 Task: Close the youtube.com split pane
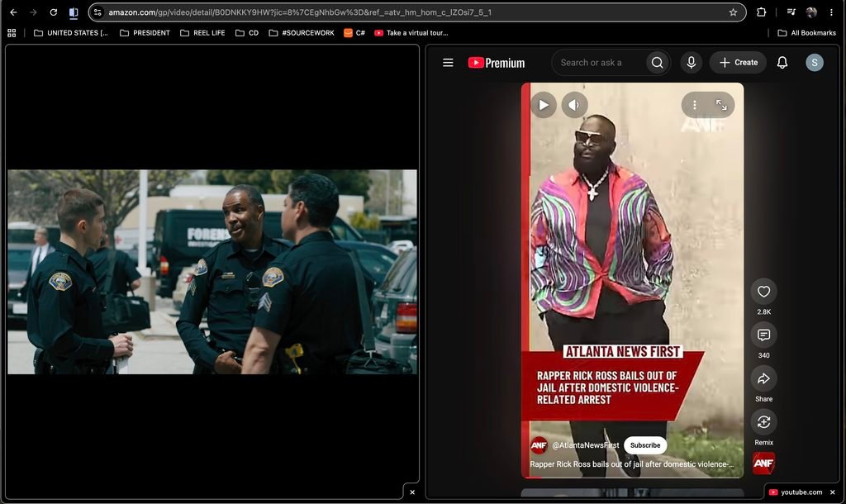pyautogui.click(x=833, y=492)
